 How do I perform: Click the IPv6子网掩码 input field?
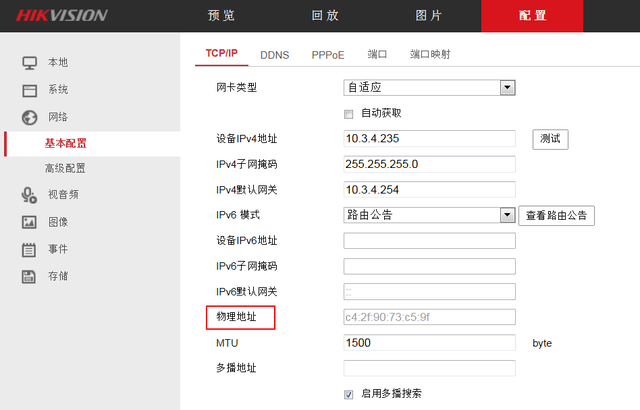click(x=429, y=266)
